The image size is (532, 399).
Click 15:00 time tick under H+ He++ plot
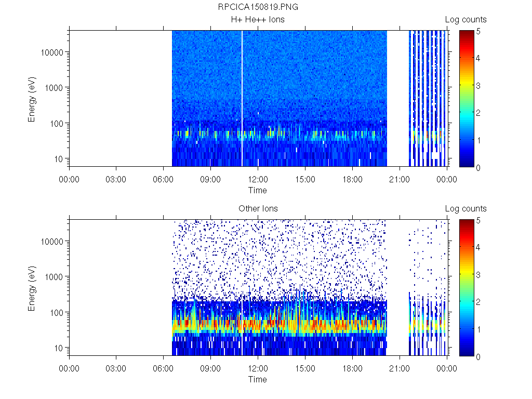(305, 179)
